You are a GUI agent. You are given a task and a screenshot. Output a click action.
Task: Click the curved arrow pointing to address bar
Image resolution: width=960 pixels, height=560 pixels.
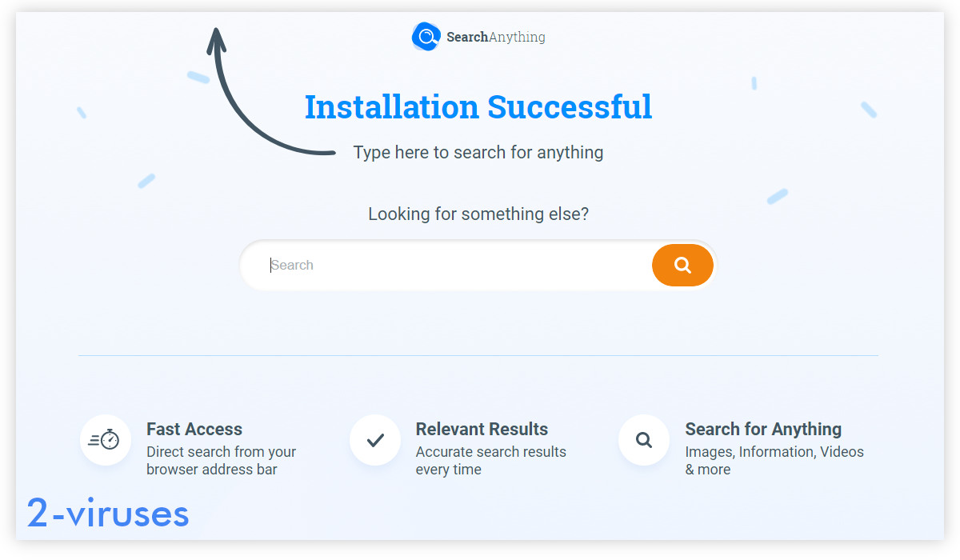tap(256, 96)
